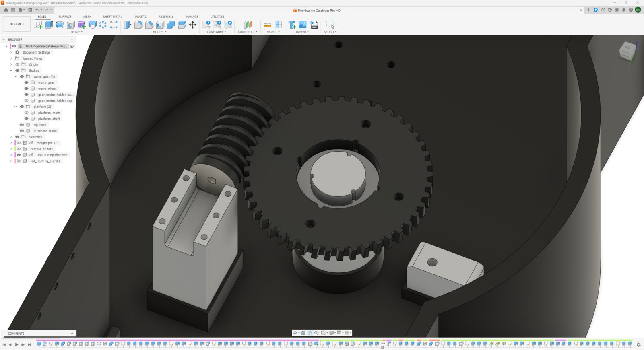The width and height of the screenshot is (644, 350).
Task: Select the Extrude tool
Action: (x=49, y=25)
